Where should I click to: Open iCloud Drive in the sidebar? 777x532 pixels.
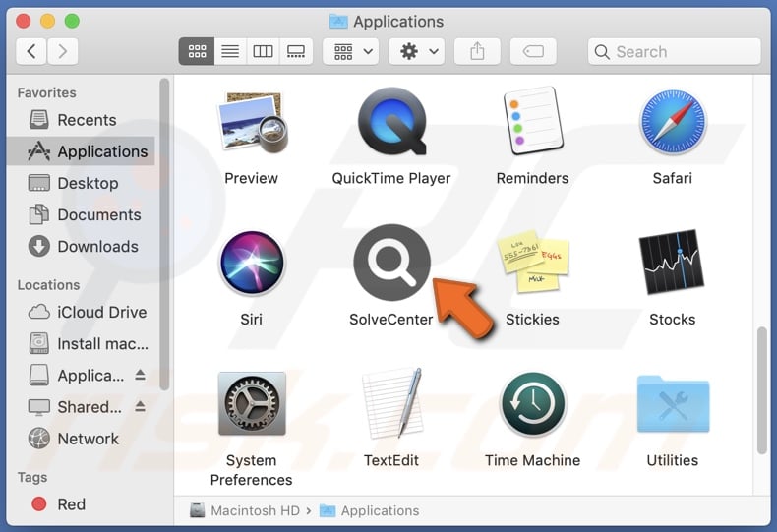[82, 312]
